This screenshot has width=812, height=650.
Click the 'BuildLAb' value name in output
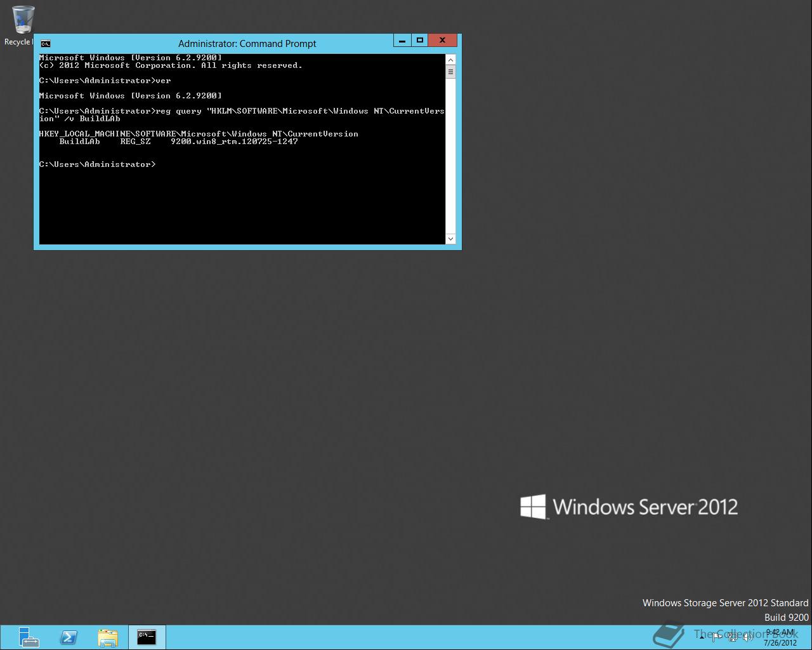[x=80, y=142]
